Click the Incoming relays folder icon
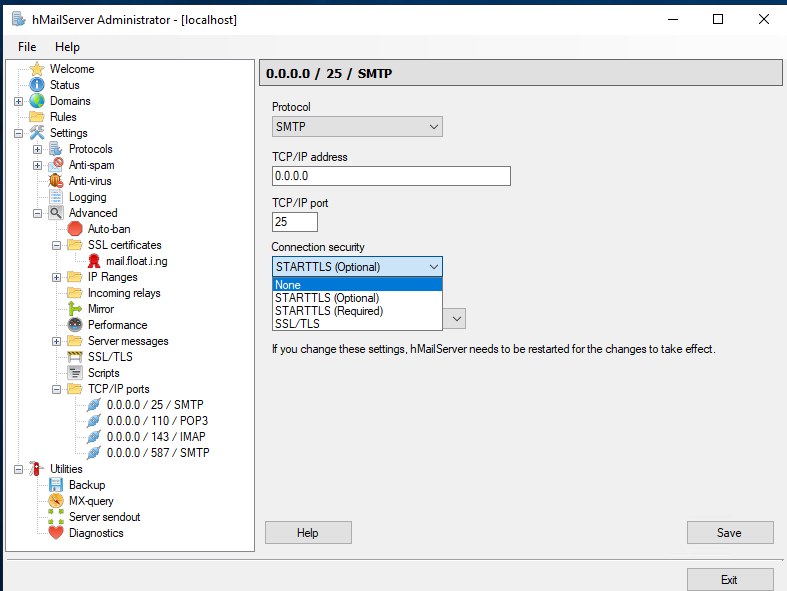Screen dimensions: 787x591 point(75,293)
